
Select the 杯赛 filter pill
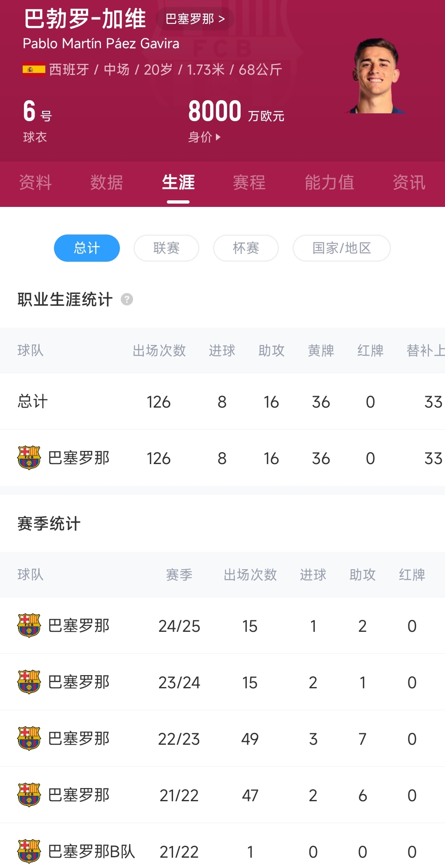(x=246, y=248)
